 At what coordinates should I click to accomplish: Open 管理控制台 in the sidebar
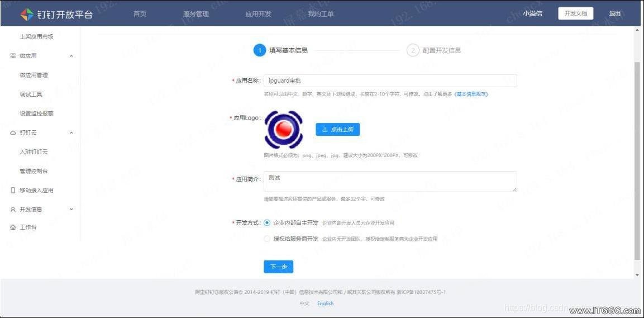34,171
